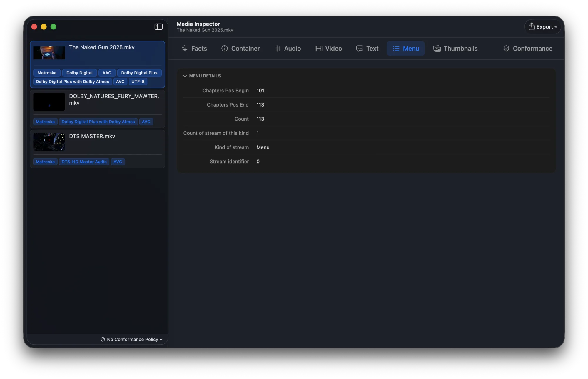Click Naked Gun's Dolby Atmos tag
This screenshot has height=379, width=588.
tap(72, 82)
